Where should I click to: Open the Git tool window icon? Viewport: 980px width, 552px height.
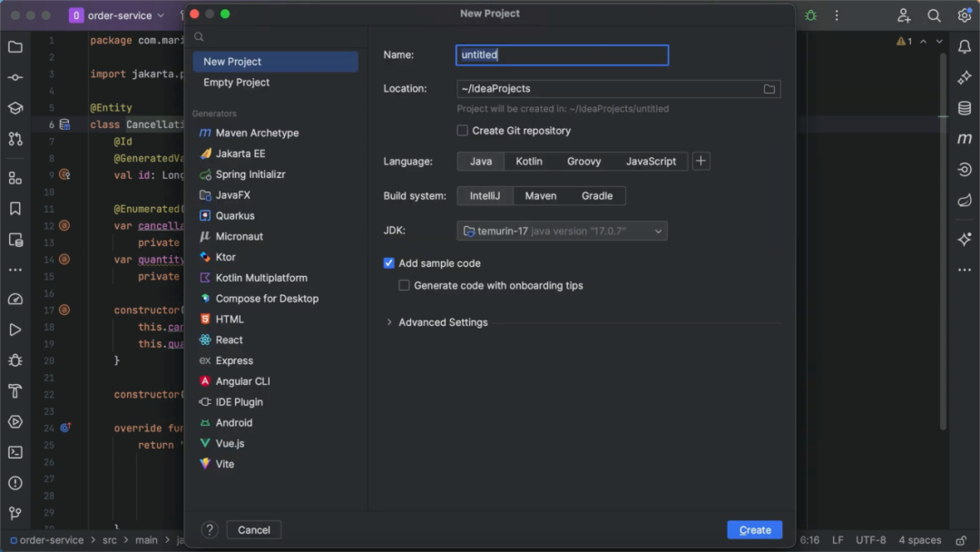[x=15, y=513]
